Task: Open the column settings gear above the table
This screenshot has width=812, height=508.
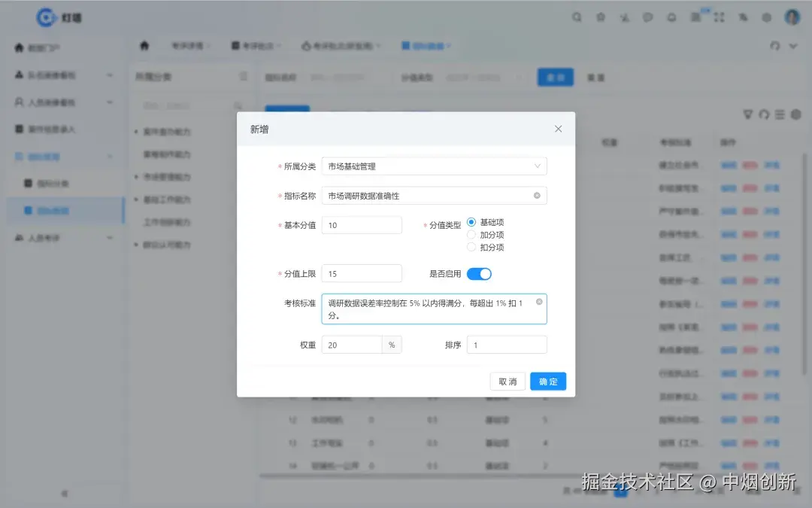Action: 796,114
